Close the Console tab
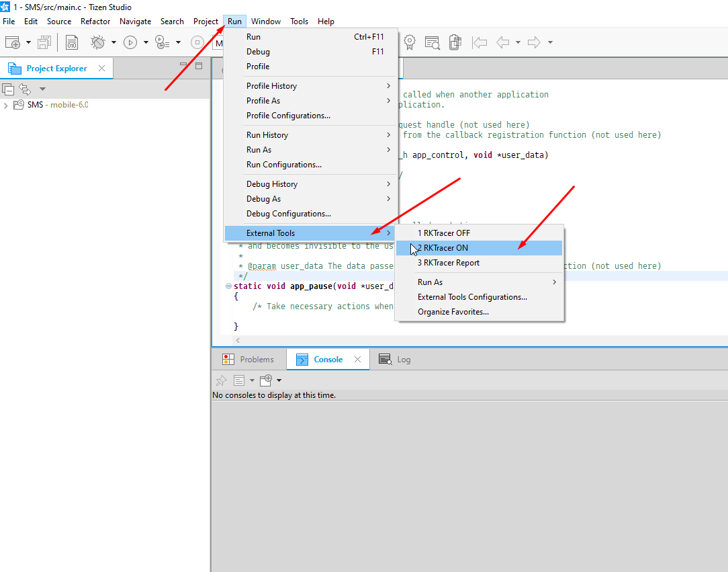Screen dimensions: 728x572 [357, 359]
